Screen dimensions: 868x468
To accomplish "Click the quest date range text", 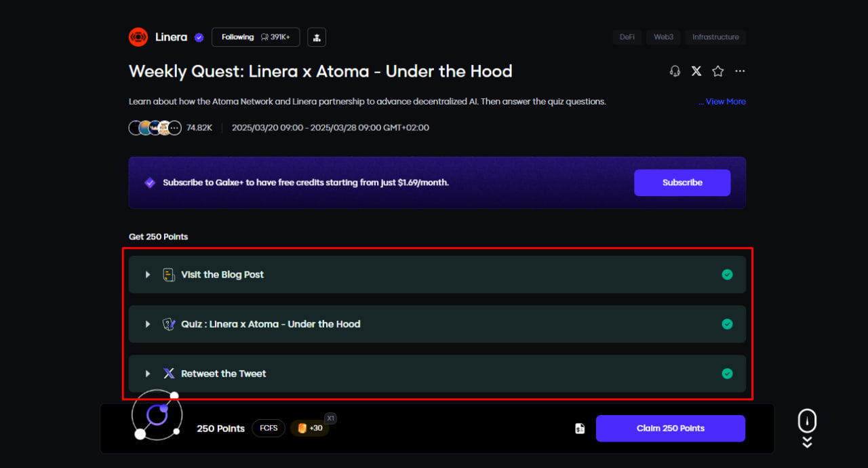I will (x=330, y=128).
